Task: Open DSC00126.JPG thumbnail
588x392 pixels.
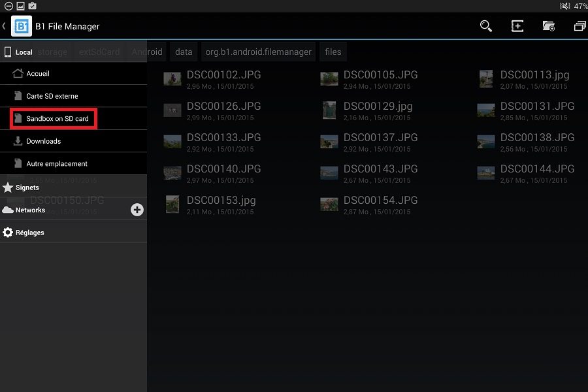Action: click(x=172, y=110)
